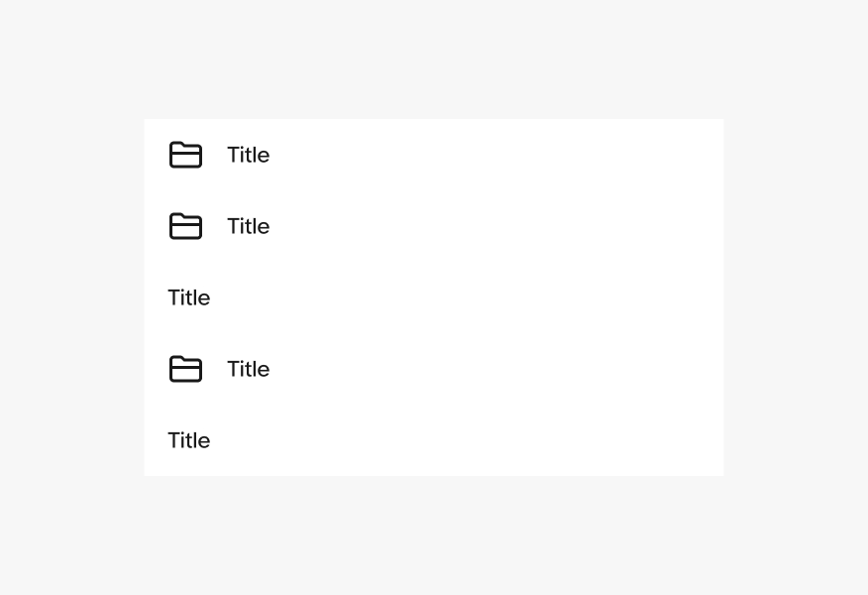Click the Title row lacking an icon above the fourth folder

tap(189, 297)
